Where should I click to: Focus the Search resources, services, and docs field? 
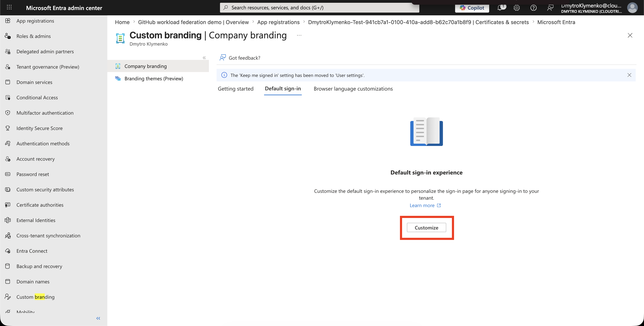pos(319,7)
